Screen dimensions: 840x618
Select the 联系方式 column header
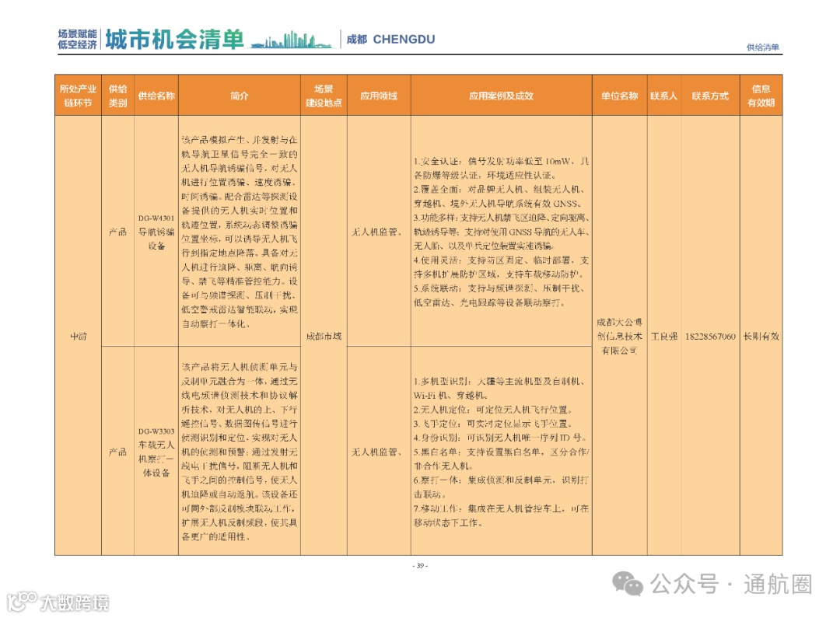click(710, 96)
